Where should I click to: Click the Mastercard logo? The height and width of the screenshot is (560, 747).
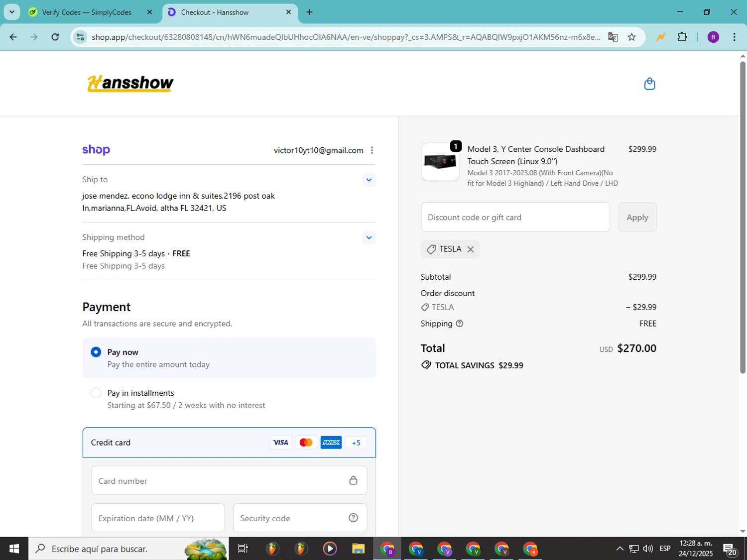[x=306, y=443]
